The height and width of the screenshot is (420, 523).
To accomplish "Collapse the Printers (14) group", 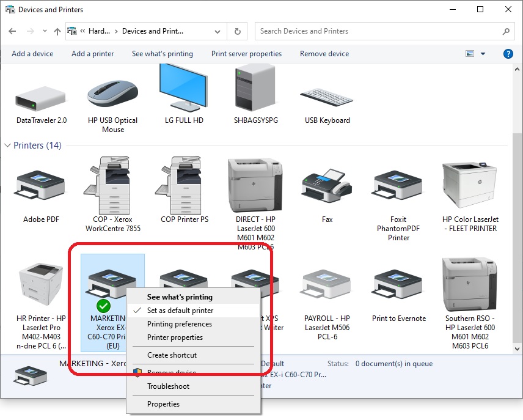I will pos(7,146).
